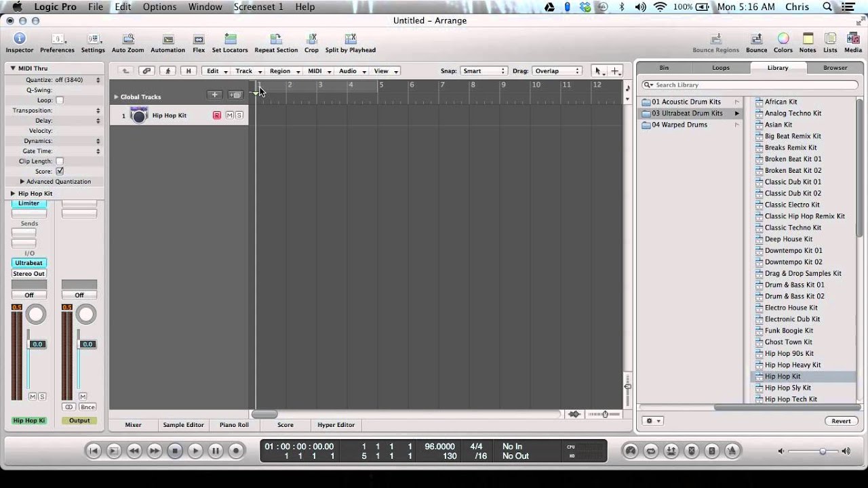Enable the Clip Length checkbox
The height and width of the screenshot is (488, 868).
(60, 161)
